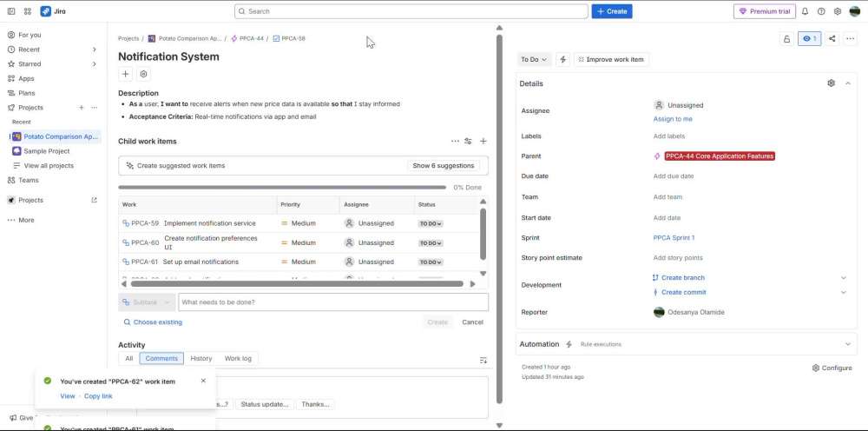Open the Subtask type dropdown
Image resolution: width=868 pixels, height=431 pixels.
pos(147,302)
